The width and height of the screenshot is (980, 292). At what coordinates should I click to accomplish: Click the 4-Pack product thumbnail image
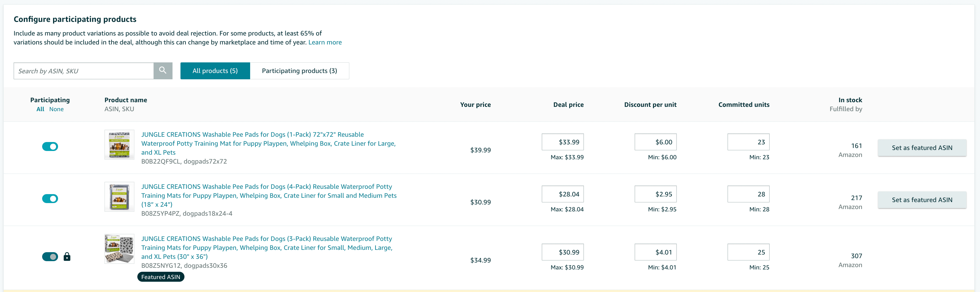[119, 197]
